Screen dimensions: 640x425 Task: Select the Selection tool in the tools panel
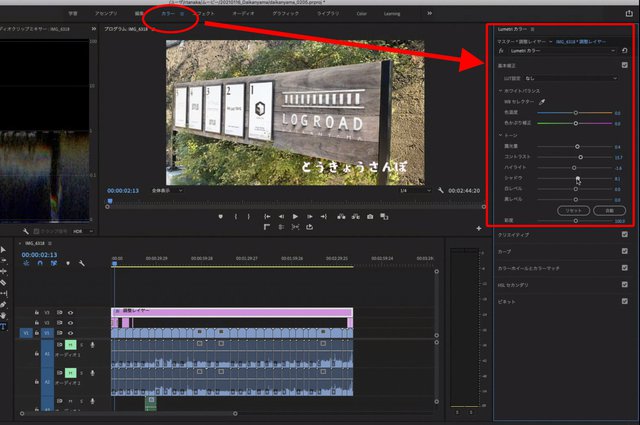[4, 249]
